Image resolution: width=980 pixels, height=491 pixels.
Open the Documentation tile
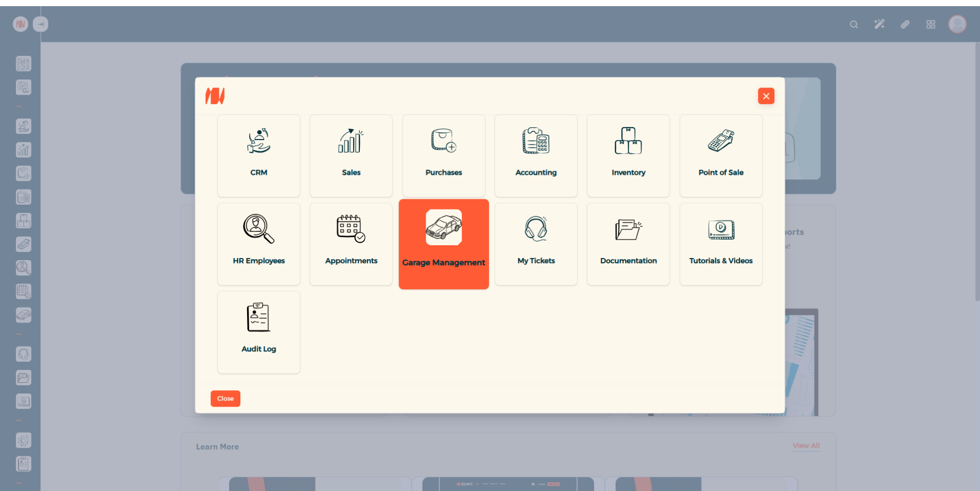pyautogui.click(x=628, y=244)
